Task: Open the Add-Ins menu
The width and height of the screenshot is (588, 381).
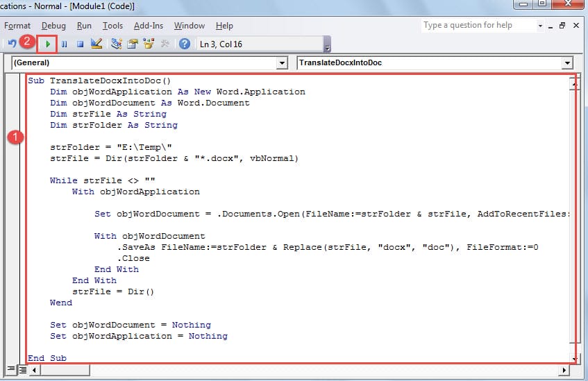Action: [149, 26]
